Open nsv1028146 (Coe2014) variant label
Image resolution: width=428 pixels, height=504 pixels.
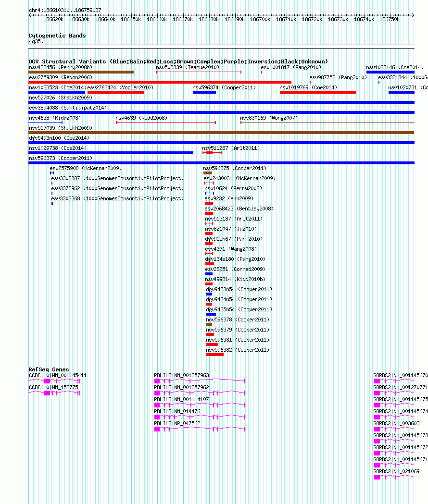click(x=395, y=67)
